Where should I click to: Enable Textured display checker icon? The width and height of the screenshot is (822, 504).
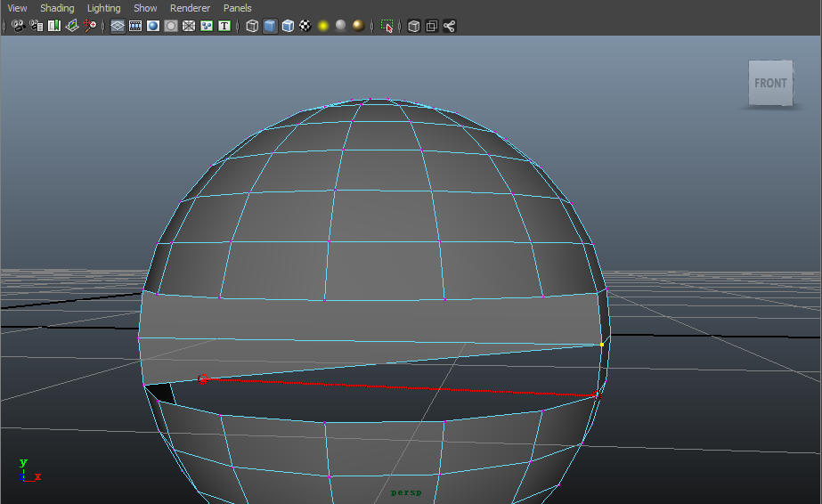pyautogui.click(x=305, y=26)
